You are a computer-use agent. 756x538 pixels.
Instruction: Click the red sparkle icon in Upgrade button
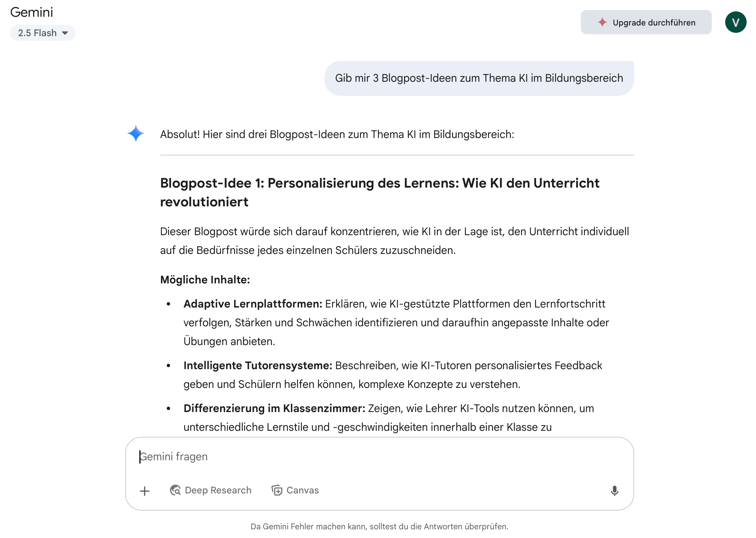pyautogui.click(x=602, y=22)
